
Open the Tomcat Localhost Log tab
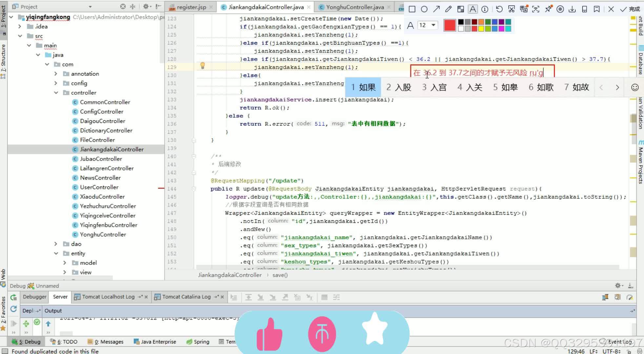coord(108,297)
